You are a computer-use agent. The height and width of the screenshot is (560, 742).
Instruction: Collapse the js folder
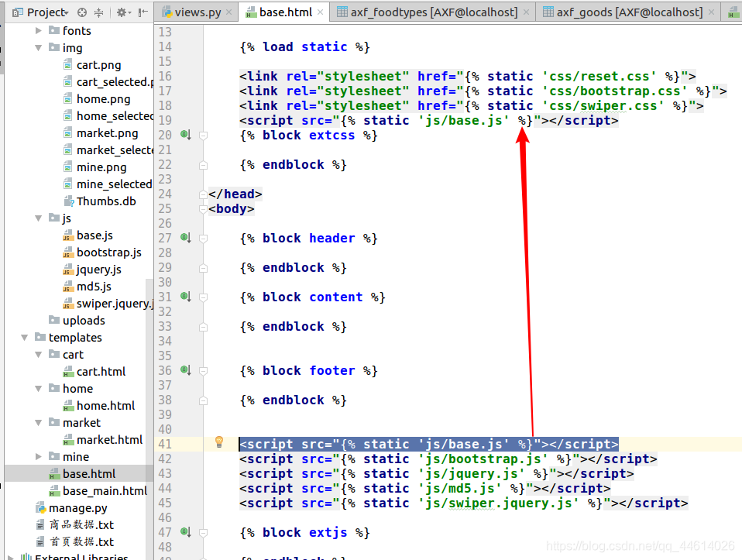click(38, 218)
